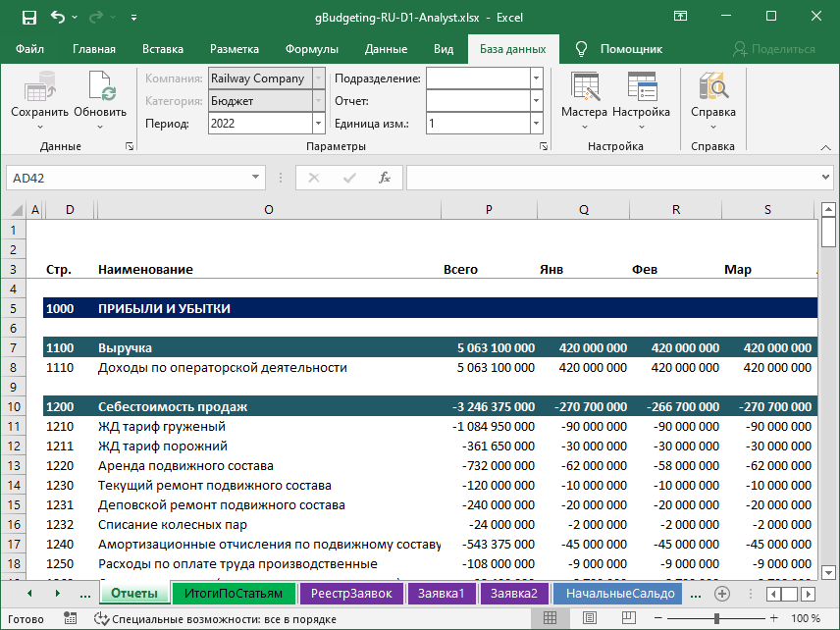This screenshot has width=840, height=630.
Task: Click the Поделиться share button
Action: (x=775, y=49)
